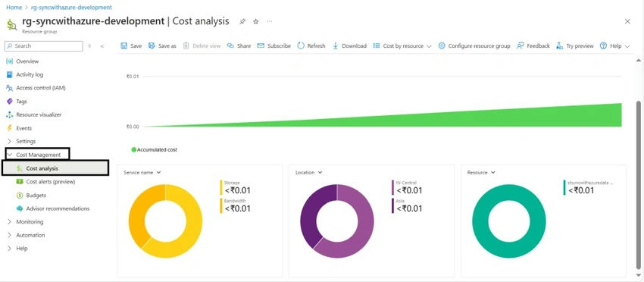Click the Refresh circular arrow icon
This screenshot has height=282, width=644.
pos(301,46)
